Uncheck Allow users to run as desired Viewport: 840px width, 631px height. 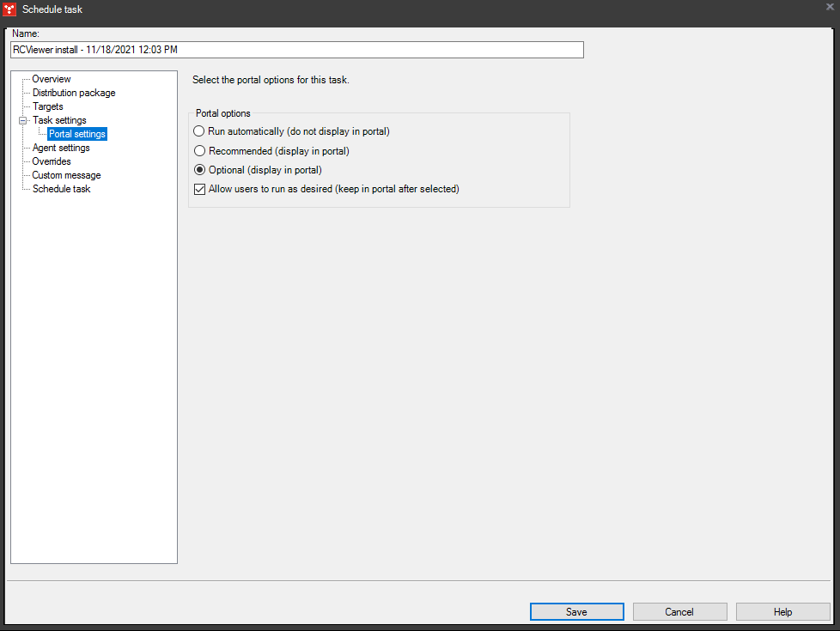[x=199, y=188]
